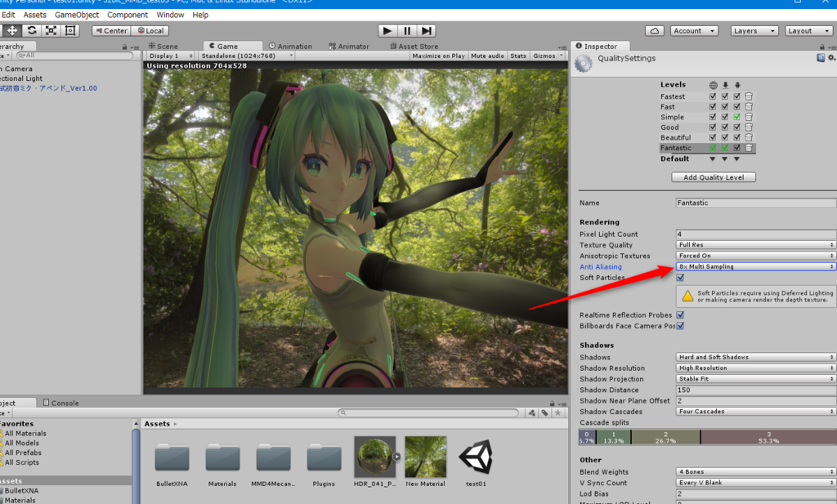
Task: Open the Window menu
Action: 170,15
